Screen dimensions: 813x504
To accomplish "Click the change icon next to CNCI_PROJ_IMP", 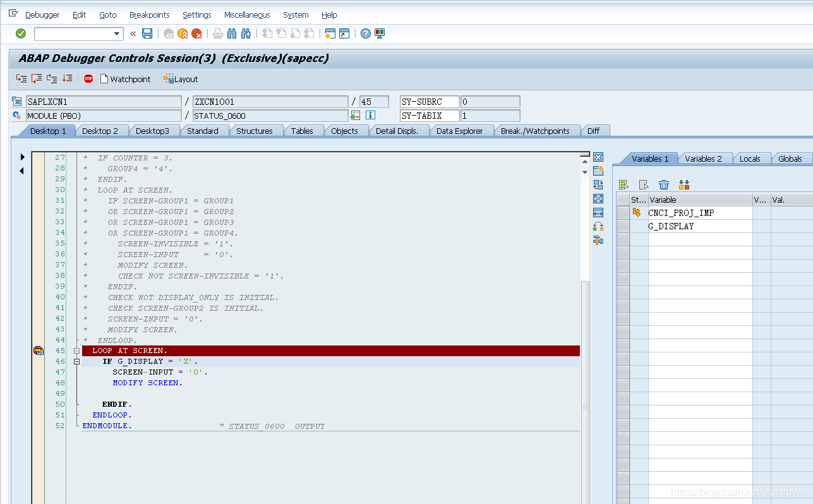I will tap(637, 213).
